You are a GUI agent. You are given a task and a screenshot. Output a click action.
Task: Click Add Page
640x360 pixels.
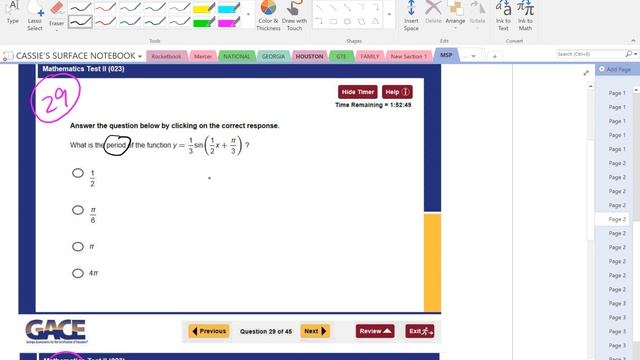click(615, 69)
